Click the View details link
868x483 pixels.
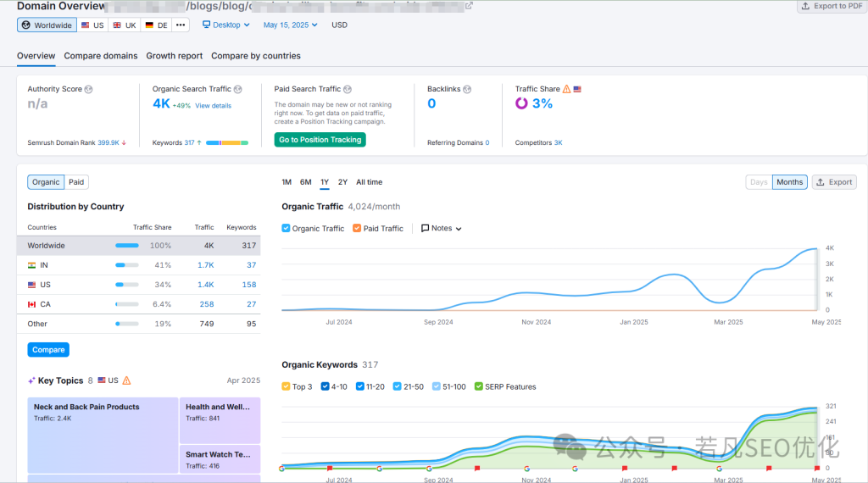tap(213, 106)
